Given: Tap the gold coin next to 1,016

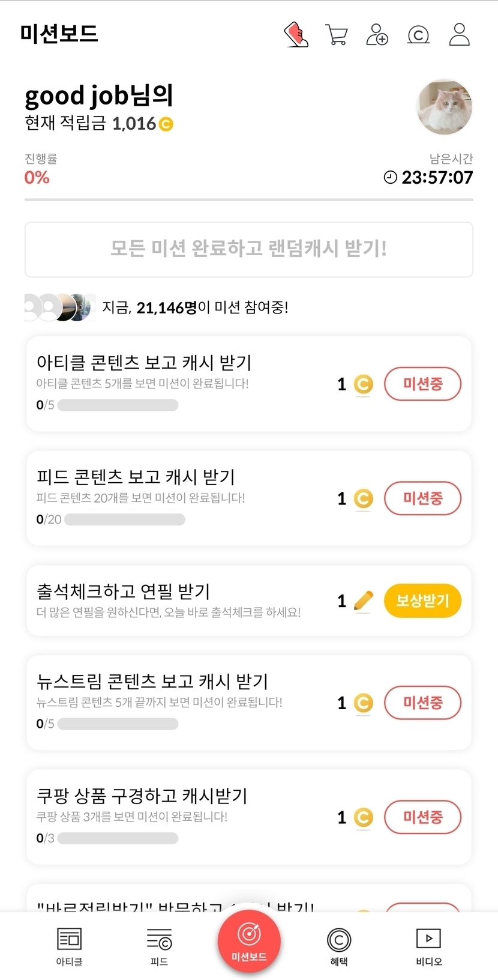Looking at the screenshot, I should 166,124.
